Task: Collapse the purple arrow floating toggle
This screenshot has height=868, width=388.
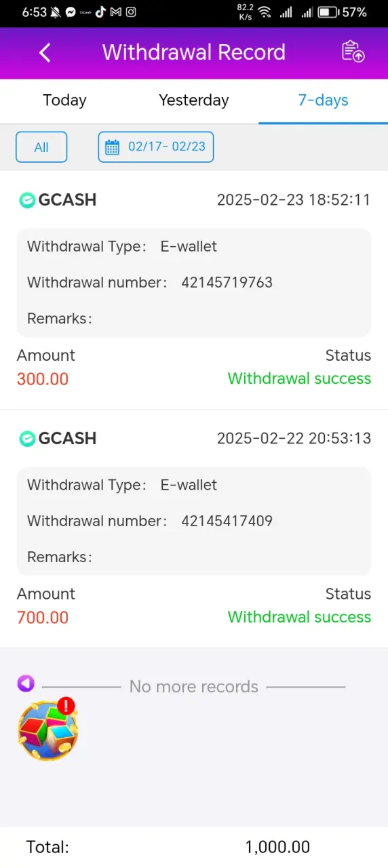Action: [26, 683]
